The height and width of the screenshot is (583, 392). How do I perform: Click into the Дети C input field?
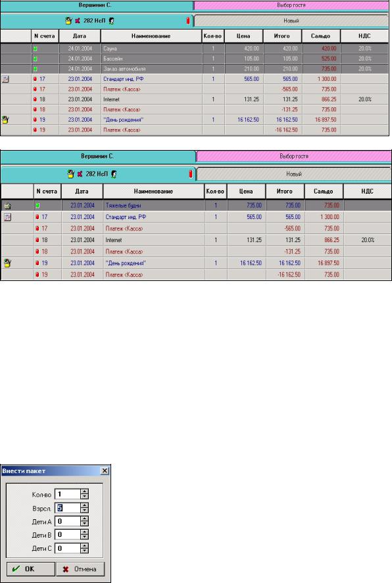point(68,548)
